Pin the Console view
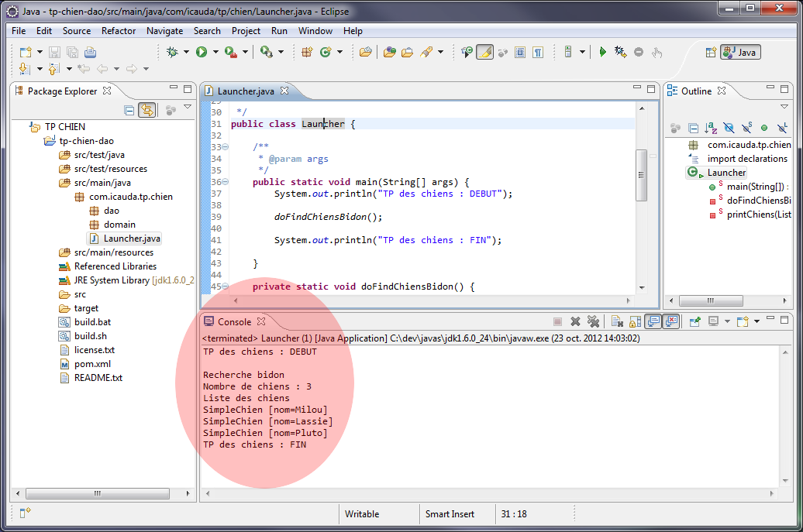 (x=695, y=321)
